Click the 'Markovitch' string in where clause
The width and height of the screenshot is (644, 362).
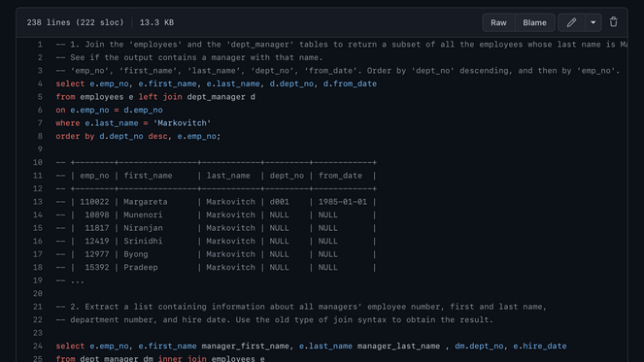click(182, 123)
